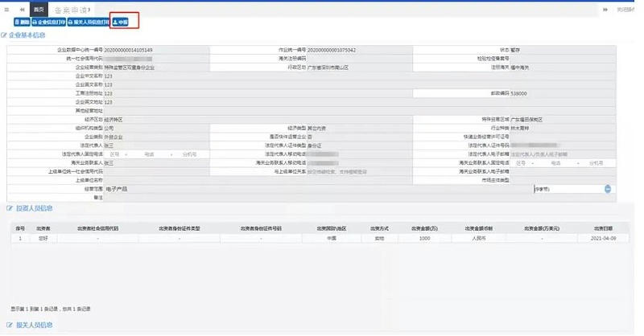The width and height of the screenshot is (644, 336).
Task: Click the 显示第 1 到第 1 条记录 pagination text
Action: click(x=51, y=309)
